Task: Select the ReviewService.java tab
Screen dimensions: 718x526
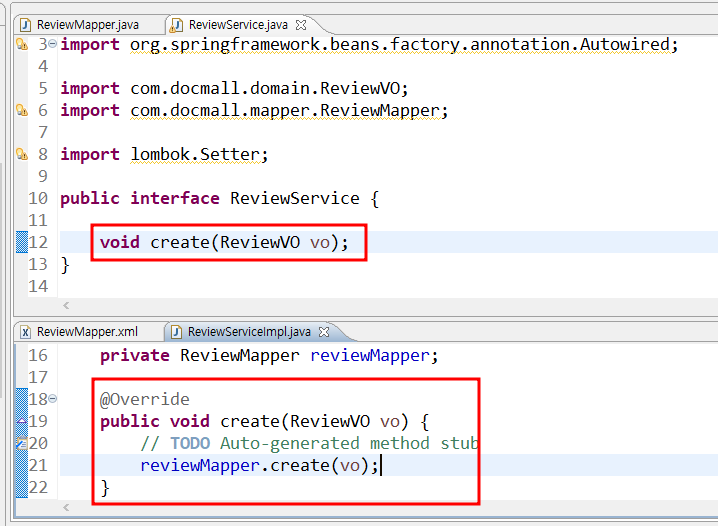Action: click(x=238, y=25)
